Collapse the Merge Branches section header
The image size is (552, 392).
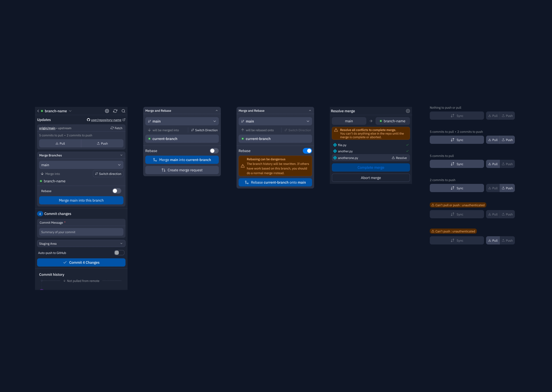(121, 155)
